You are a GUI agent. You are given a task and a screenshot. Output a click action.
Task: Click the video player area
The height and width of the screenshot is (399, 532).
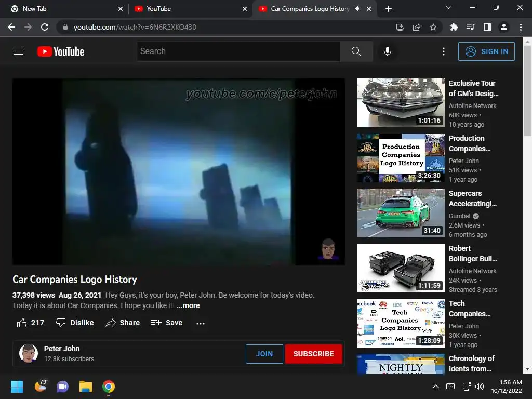(179, 171)
